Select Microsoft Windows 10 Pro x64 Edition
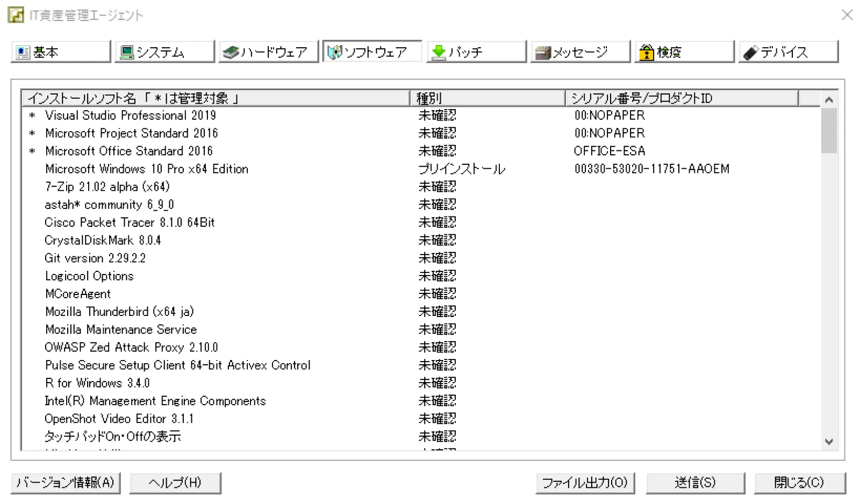Viewport: 860px width, 504px height. point(421,169)
